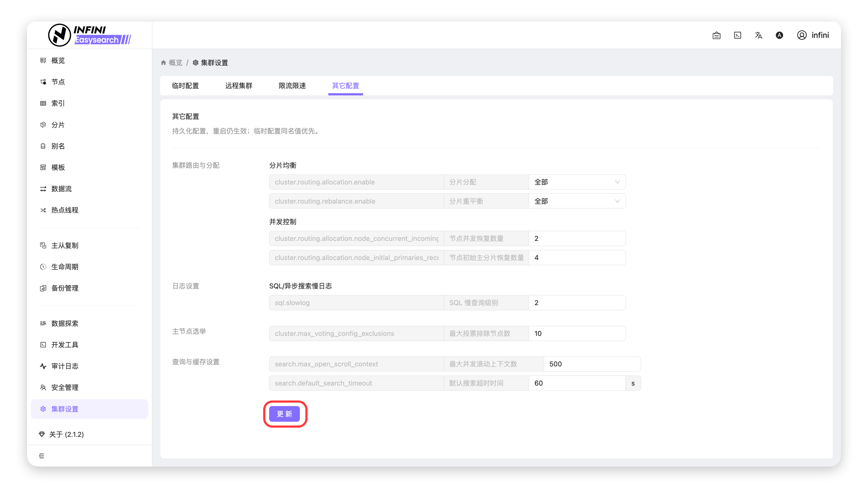Click the circled A icon in header
The image size is (868, 499).
pyautogui.click(x=779, y=35)
